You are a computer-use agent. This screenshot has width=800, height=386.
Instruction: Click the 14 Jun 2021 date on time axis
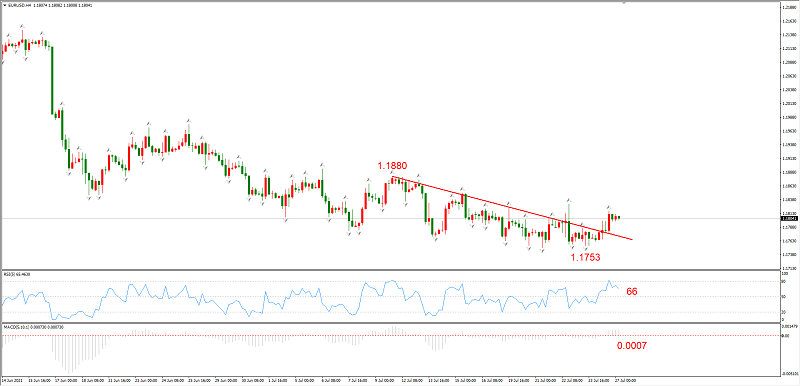[11, 380]
